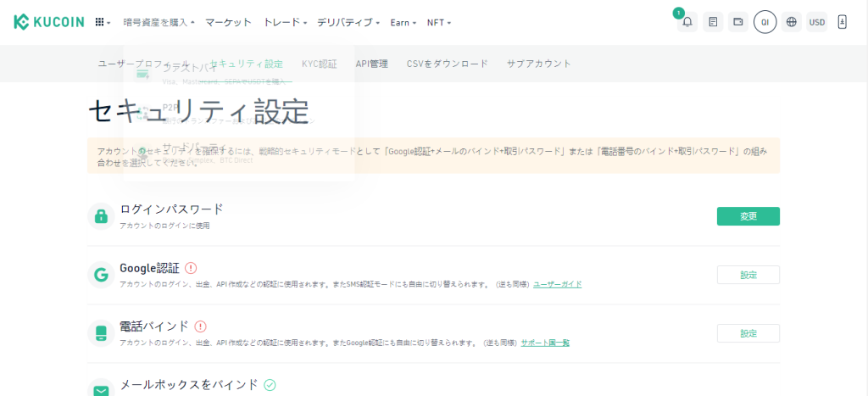Click the red warning icon beside 電話バインド
This screenshot has width=868, height=396.
click(200, 326)
